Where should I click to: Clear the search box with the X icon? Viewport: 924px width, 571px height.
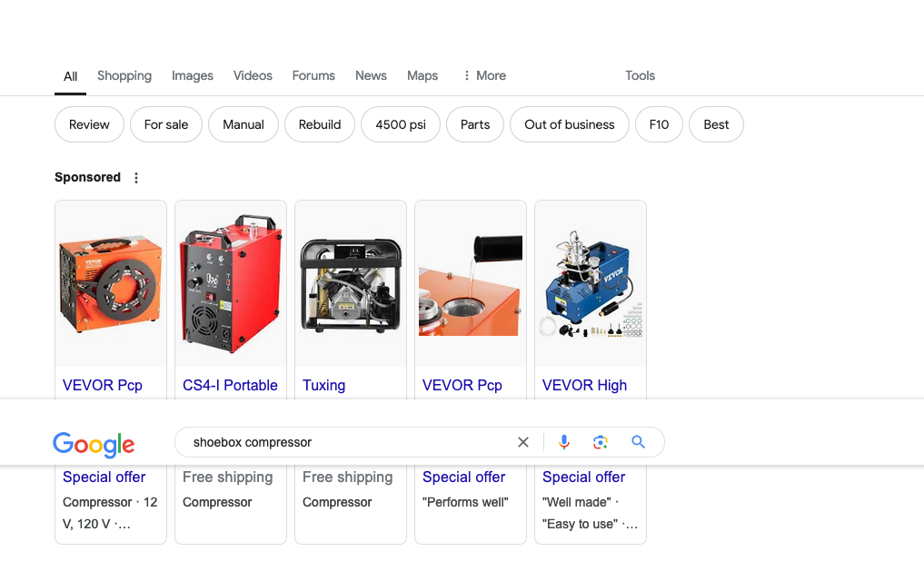(x=522, y=442)
